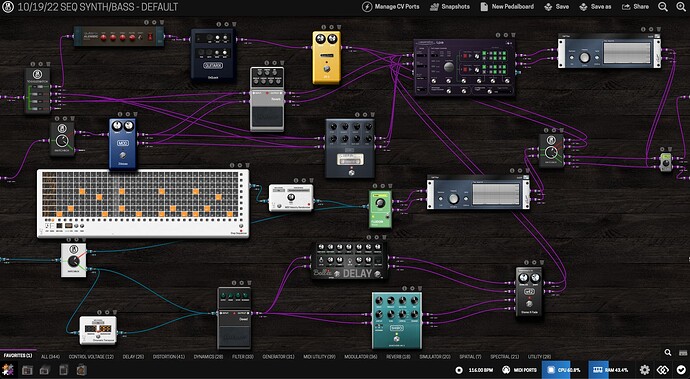The image size is (690, 379).
Task: Remove the step sequencer with trash icon
Action: 247,165
